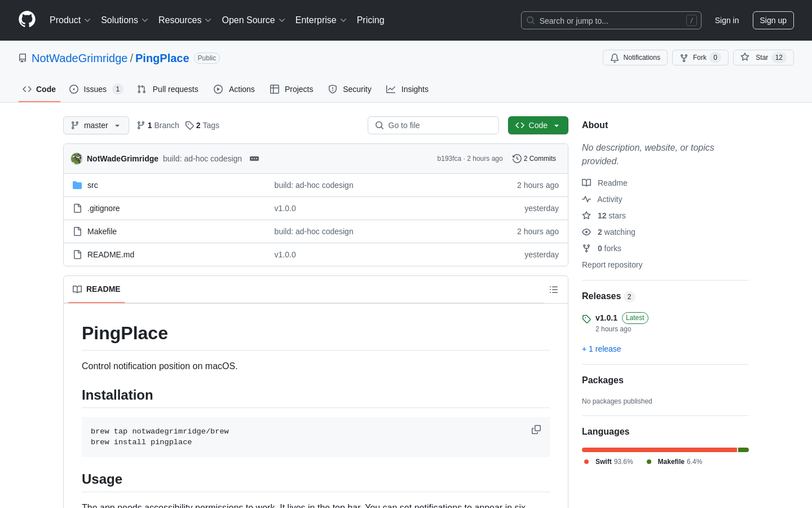Click the search magnifier icon in header

(x=531, y=20)
